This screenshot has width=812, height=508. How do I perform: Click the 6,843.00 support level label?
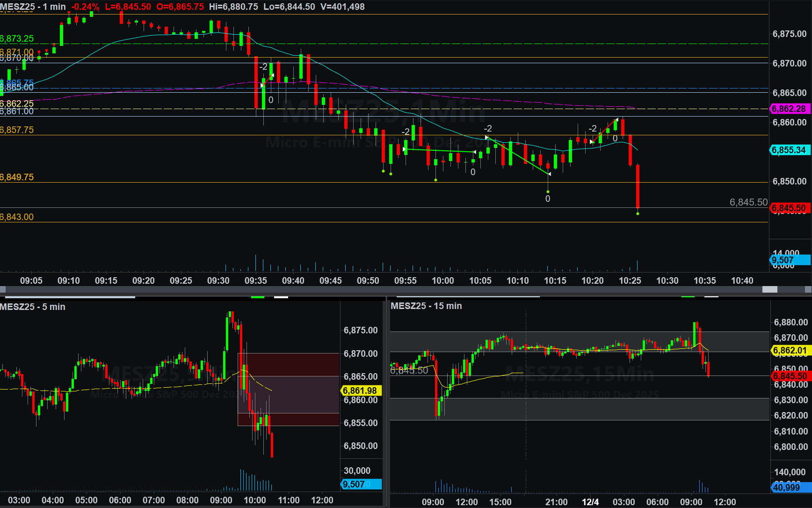[x=17, y=217]
